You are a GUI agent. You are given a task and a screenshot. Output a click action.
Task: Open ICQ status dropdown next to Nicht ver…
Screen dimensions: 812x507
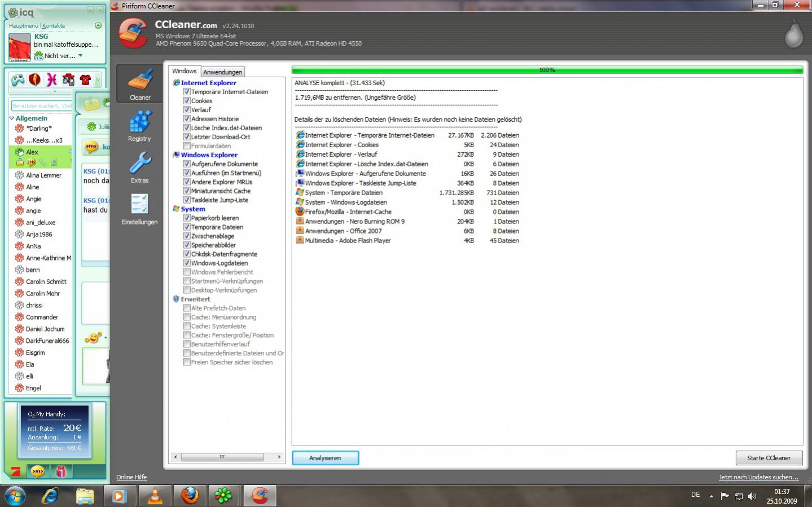tap(80, 56)
